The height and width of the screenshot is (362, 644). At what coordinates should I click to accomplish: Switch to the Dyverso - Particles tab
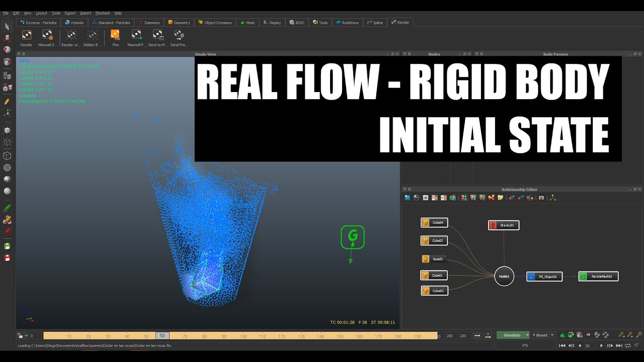(39, 23)
